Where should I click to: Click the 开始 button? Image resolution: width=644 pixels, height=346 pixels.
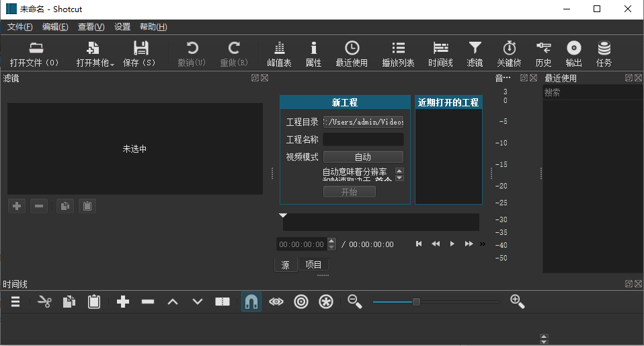click(349, 192)
